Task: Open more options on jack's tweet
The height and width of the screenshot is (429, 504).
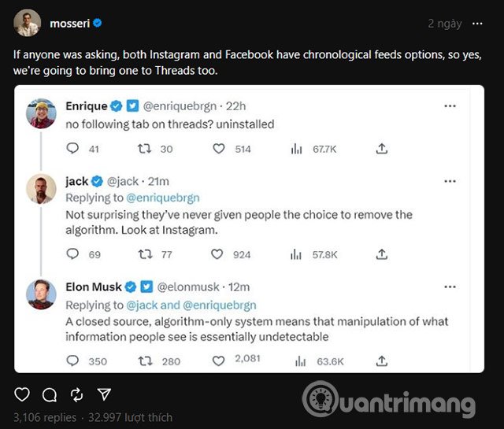Action: (x=450, y=181)
